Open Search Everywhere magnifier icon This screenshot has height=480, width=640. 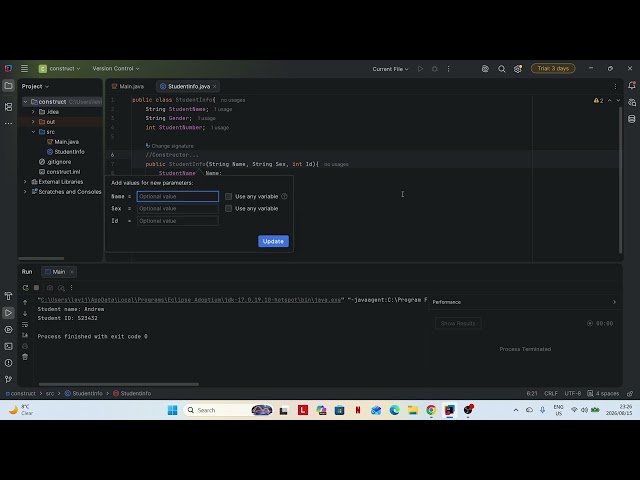coord(502,69)
